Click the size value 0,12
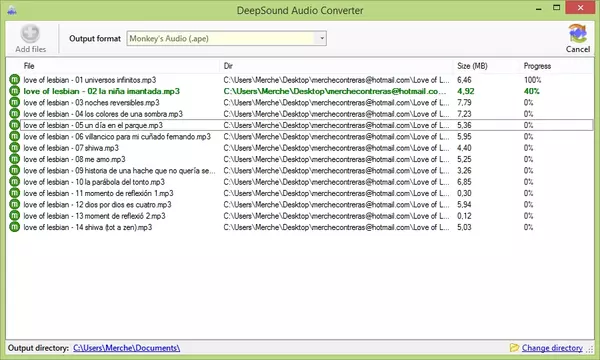The width and height of the screenshot is (600, 360). tap(464, 216)
